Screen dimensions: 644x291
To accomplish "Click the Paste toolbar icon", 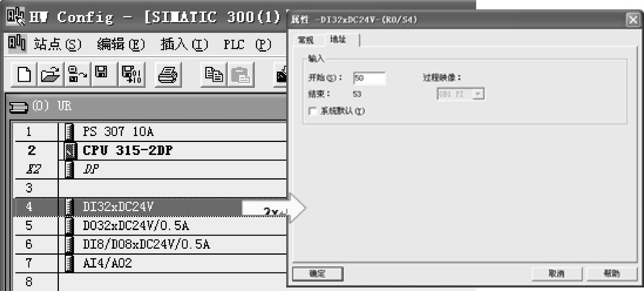I will (x=240, y=74).
